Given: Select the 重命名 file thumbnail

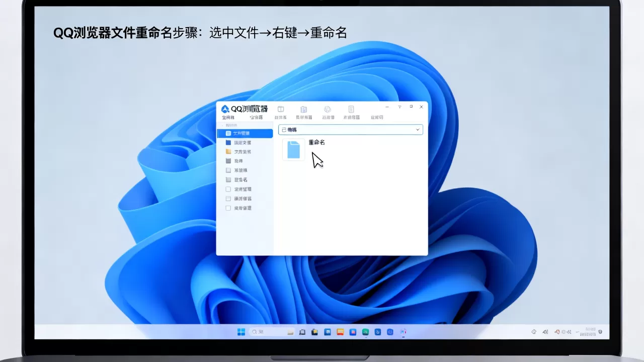Looking at the screenshot, I should pos(294,150).
